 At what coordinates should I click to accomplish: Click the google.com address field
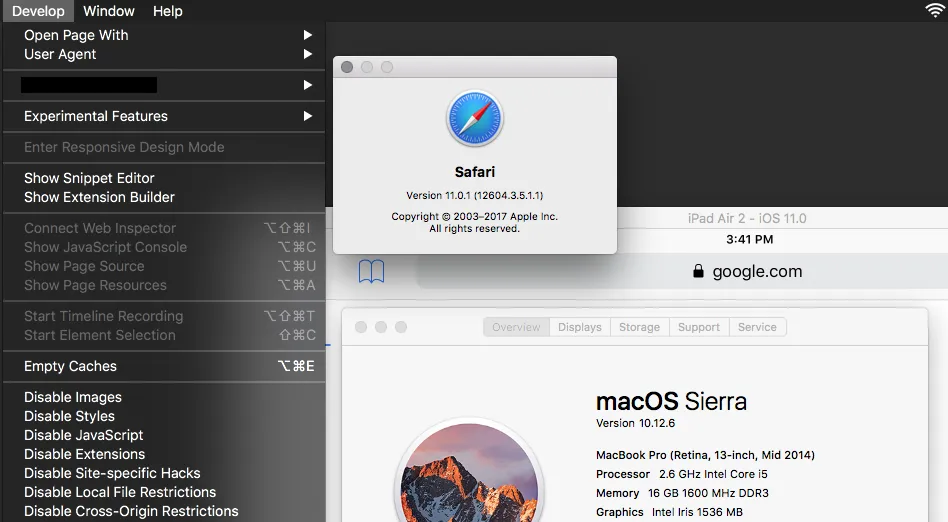click(682, 272)
